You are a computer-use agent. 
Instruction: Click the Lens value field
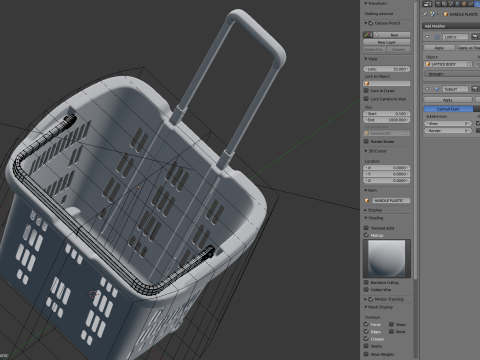tap(387, 69)
